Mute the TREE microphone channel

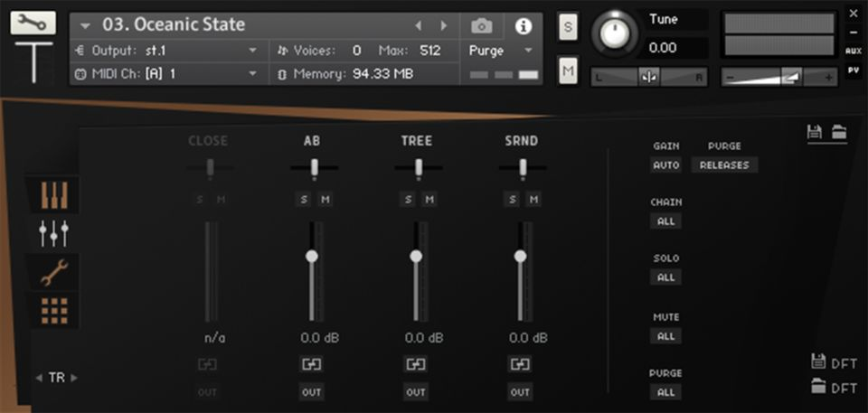(429, 199)
